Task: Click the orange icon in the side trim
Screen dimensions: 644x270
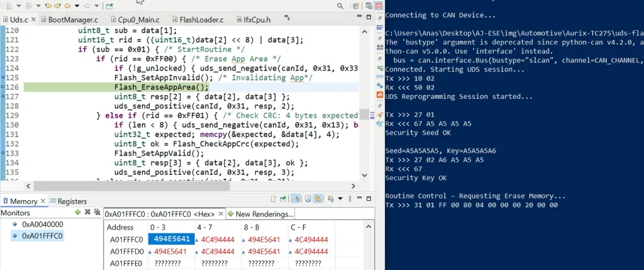Action: [x=379, y=94]
